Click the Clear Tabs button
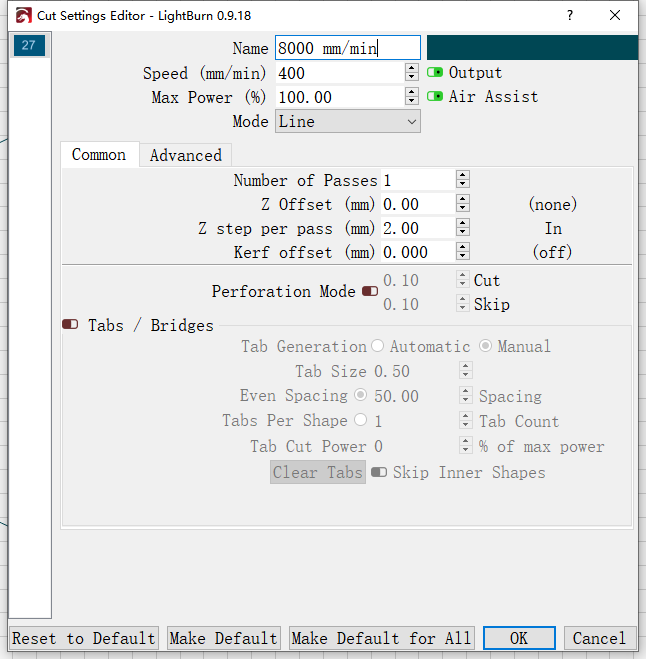This screenshot has width=646, height=659. (318, 472)
